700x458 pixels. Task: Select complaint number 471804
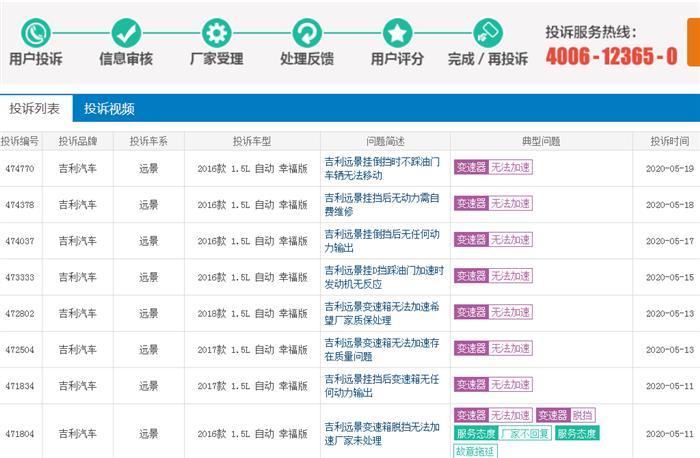point(20,433)
